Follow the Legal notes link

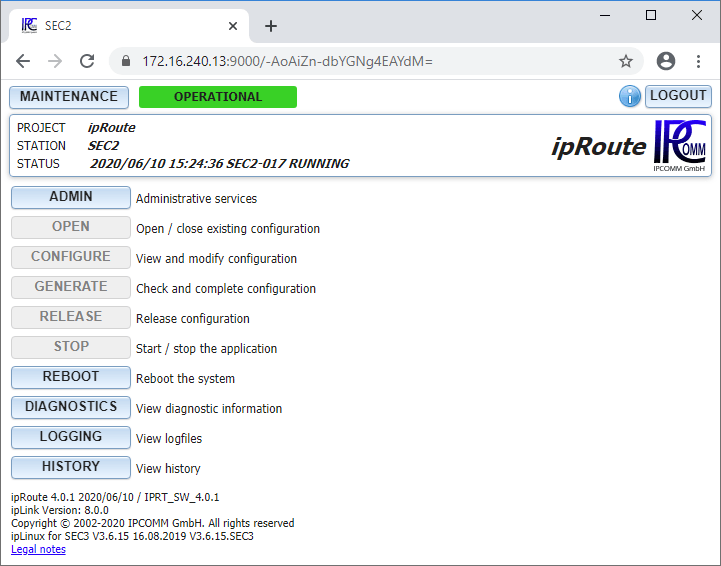pyautogui.click(x=38, y=549)
